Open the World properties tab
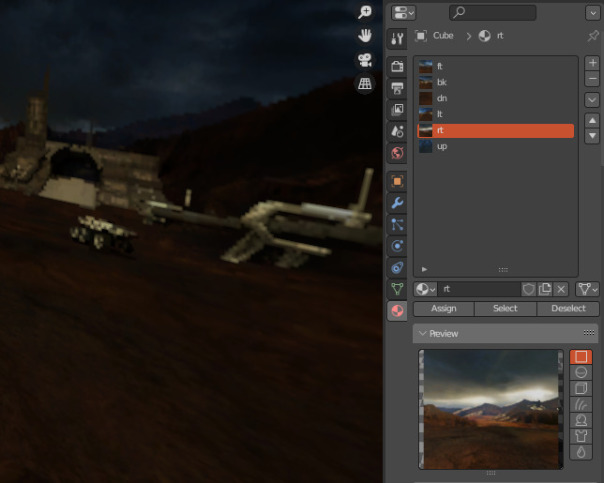This screenshot has height=483, width=604. click(397, 153)
